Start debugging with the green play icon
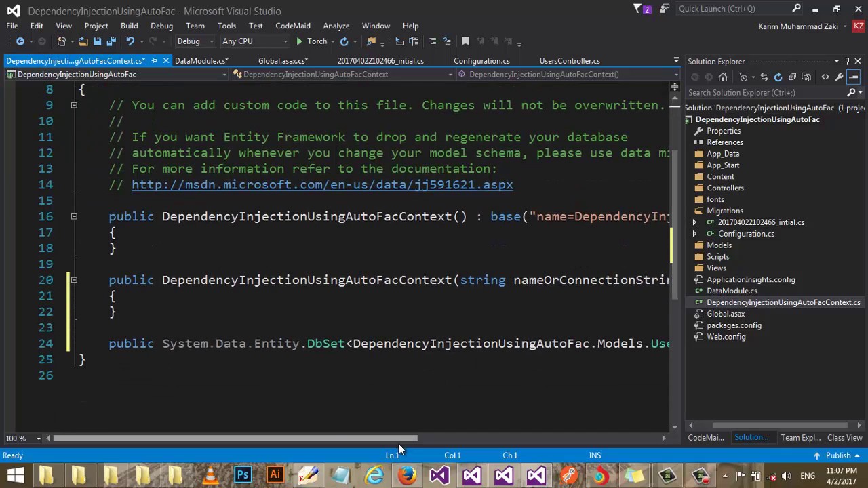The height and width of the screenshot is (488, 868). [x=299, y=41]
